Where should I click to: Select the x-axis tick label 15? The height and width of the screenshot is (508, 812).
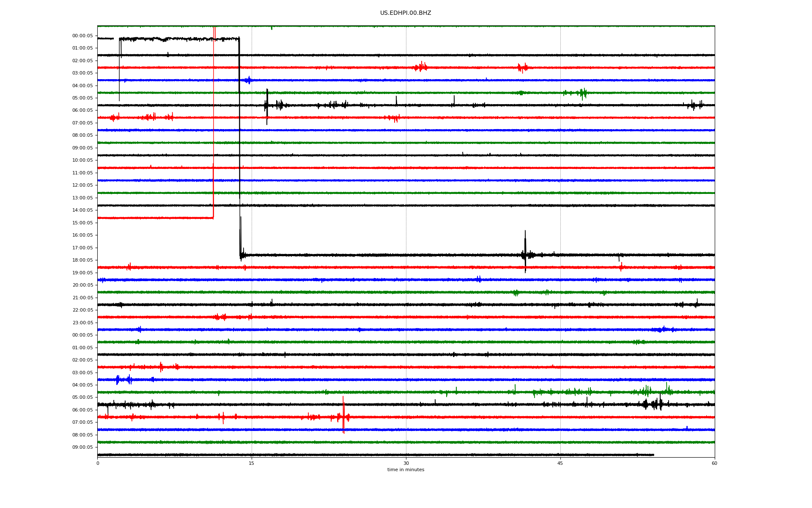coord(252,463)
